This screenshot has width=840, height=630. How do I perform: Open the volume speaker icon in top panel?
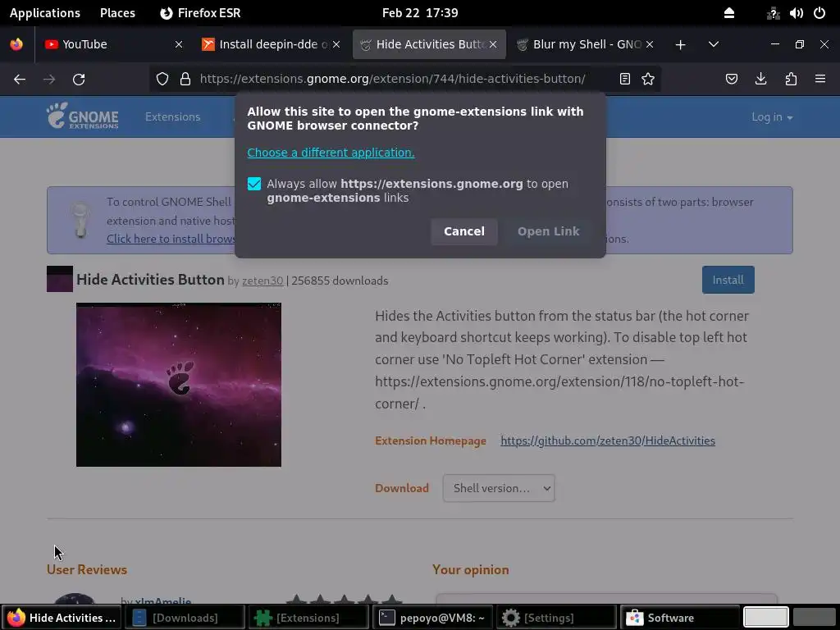pyautogui.click(x=796, y=13)
